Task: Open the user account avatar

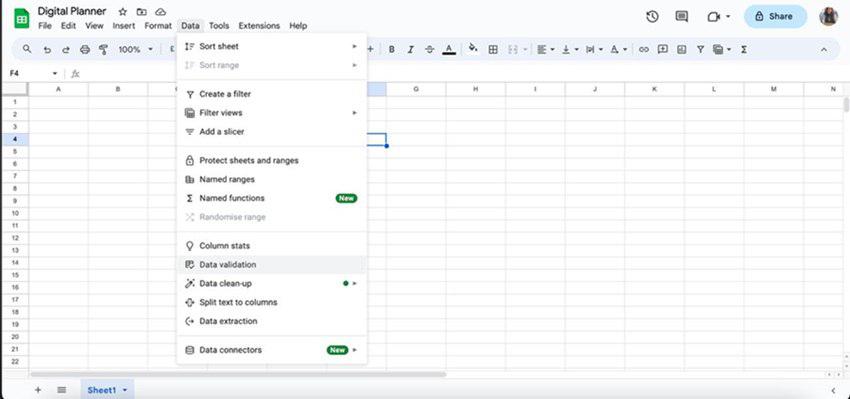Action: pyautogui.click(x=828, y=16)
